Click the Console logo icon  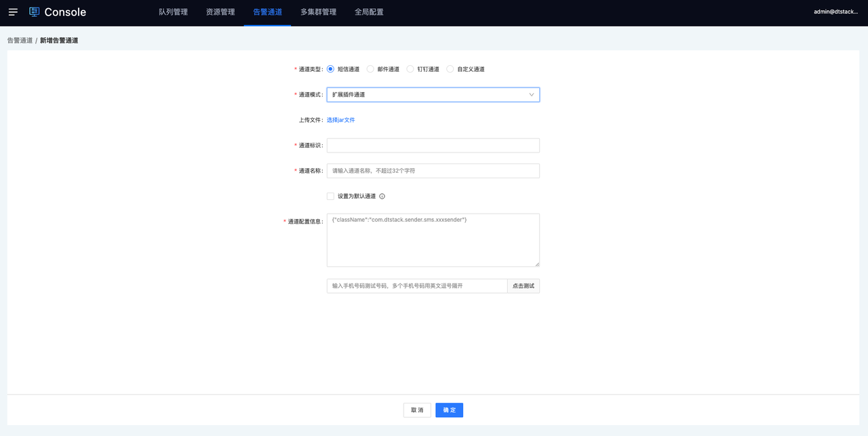35,12
